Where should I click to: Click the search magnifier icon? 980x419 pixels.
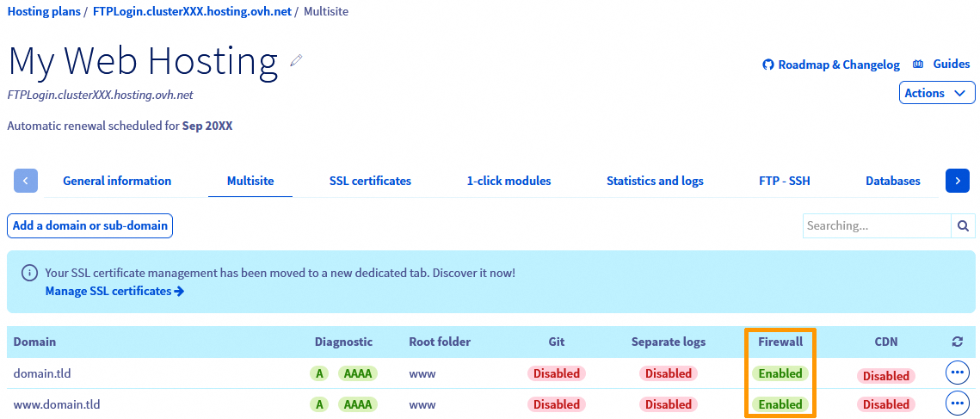tap(964, 225)
